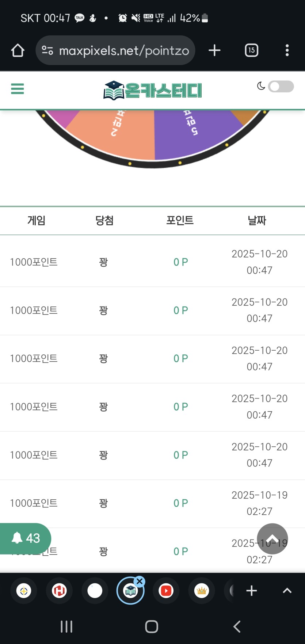The width and height of the screenshot is (305, 644).
Task: Open a new tab with the top plus icon
Action: (x=214, y=50)
